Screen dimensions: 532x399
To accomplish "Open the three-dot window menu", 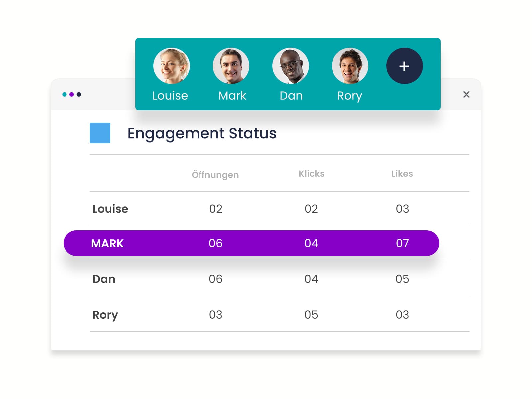I will (x=71, y=95).
